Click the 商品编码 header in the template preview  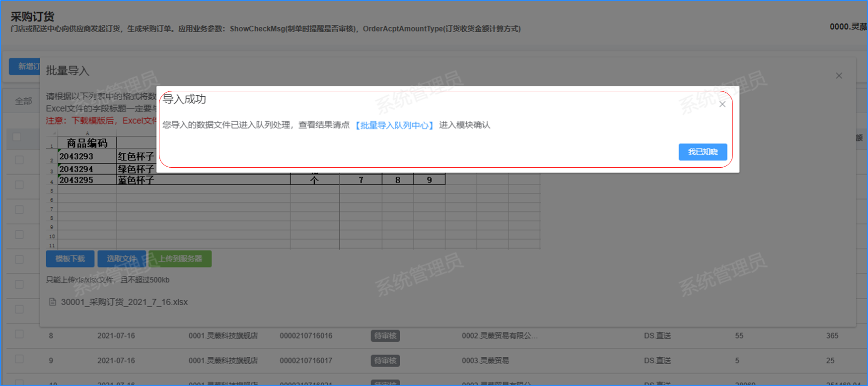[x=87, y=143]
